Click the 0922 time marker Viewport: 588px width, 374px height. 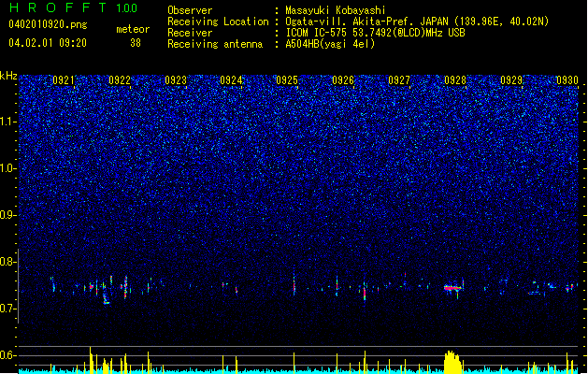pyautogui.click(x=120, y=80)
